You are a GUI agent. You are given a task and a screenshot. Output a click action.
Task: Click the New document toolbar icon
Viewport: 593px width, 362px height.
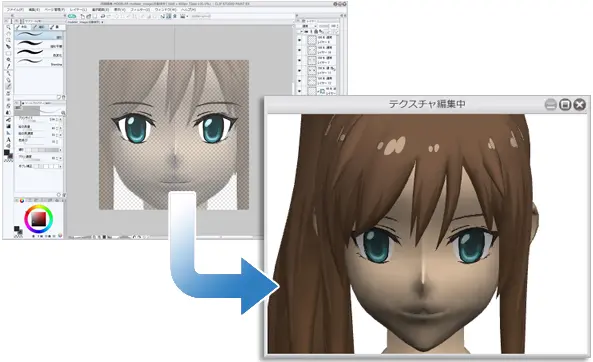point(82,16)
